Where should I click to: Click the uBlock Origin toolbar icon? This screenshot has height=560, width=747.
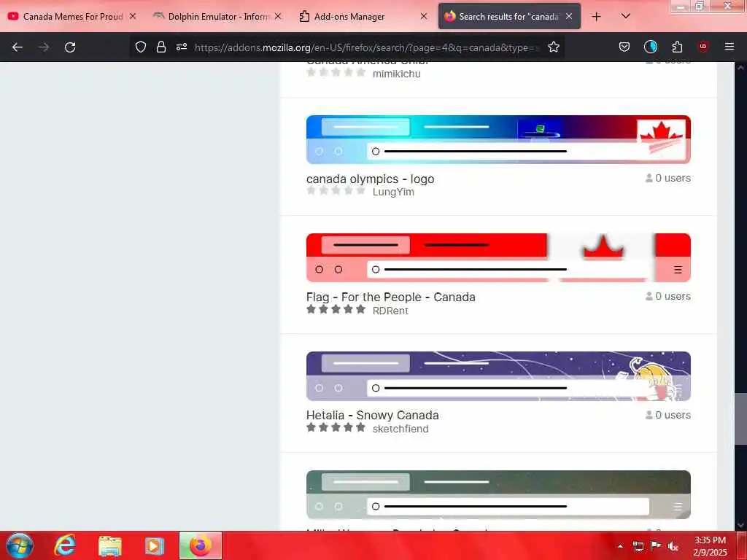point(703,47)
